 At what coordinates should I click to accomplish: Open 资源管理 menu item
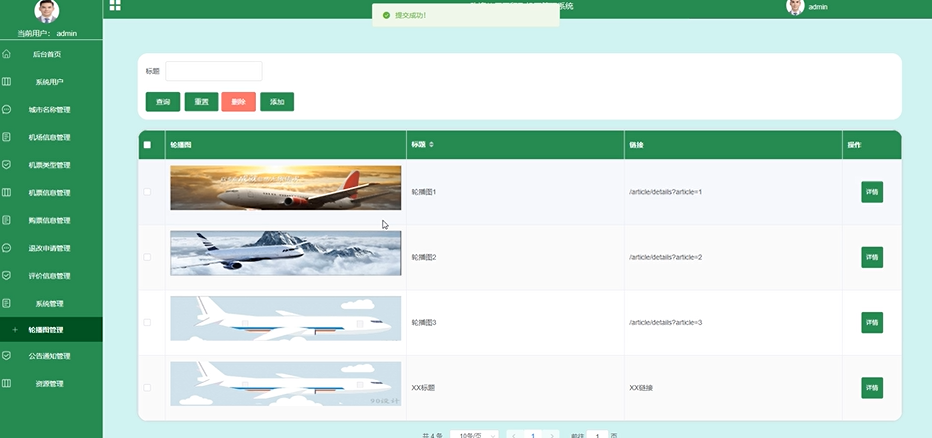pos(51,383)
